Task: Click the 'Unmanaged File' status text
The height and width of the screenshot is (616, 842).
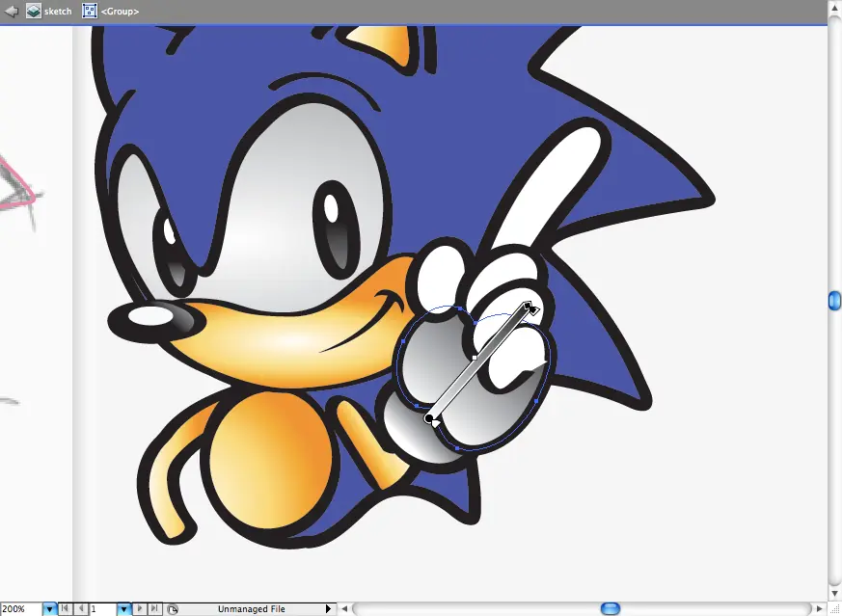Action: coord(252,609)
